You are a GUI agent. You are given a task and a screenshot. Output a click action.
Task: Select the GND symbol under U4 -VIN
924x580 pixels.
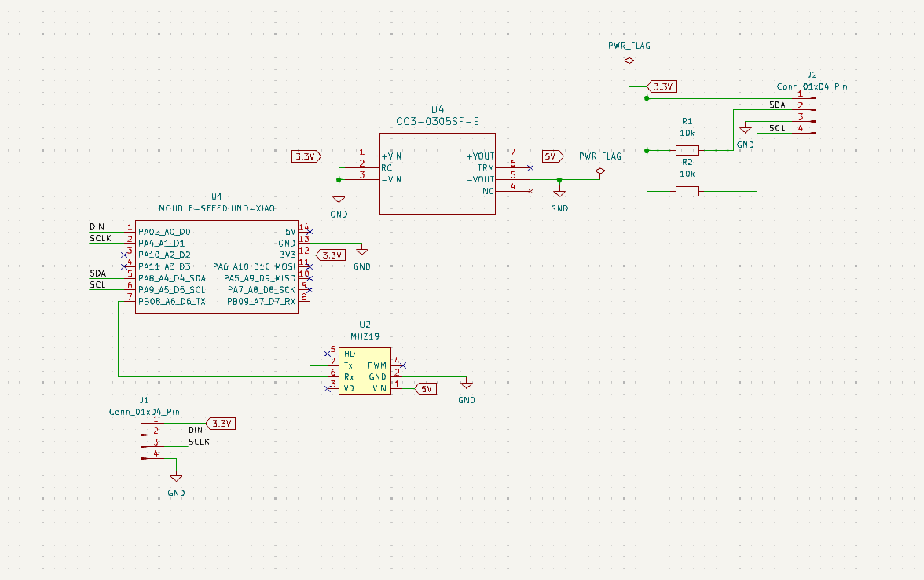coord(339,200)
